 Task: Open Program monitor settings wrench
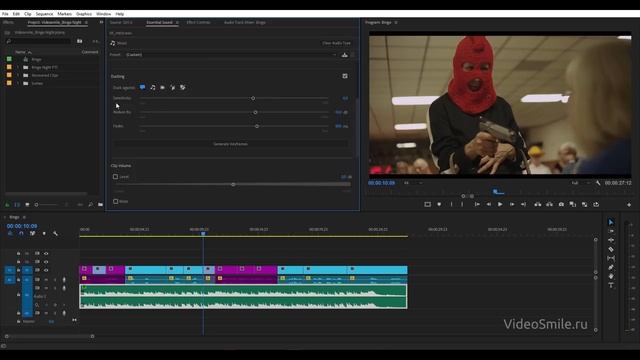[x=598, y=183]
